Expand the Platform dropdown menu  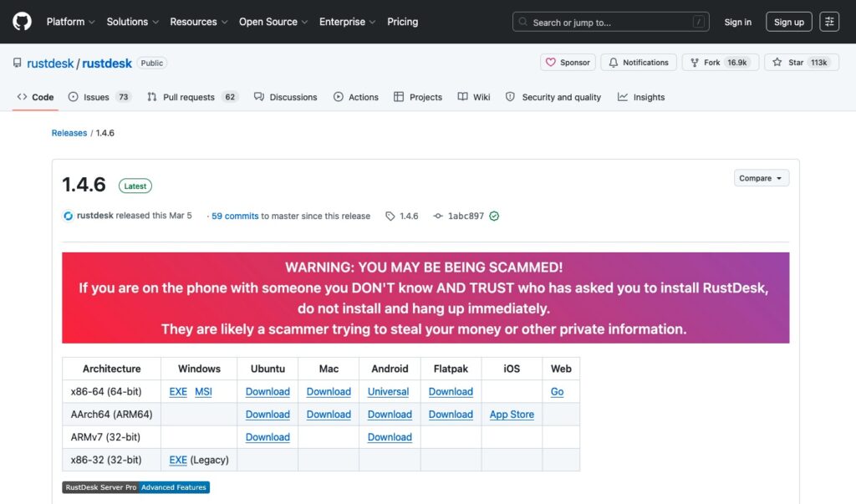click(70, 22)
